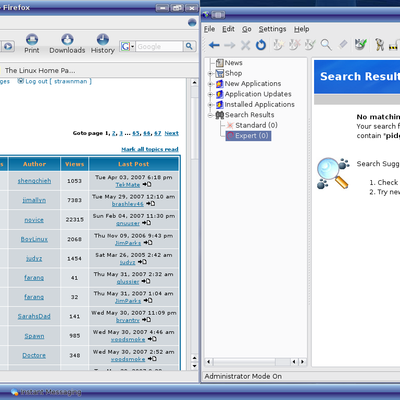Click the Author column header
Image resolution: width=400 pixels, height=400 pixels.
coord(34,164)
